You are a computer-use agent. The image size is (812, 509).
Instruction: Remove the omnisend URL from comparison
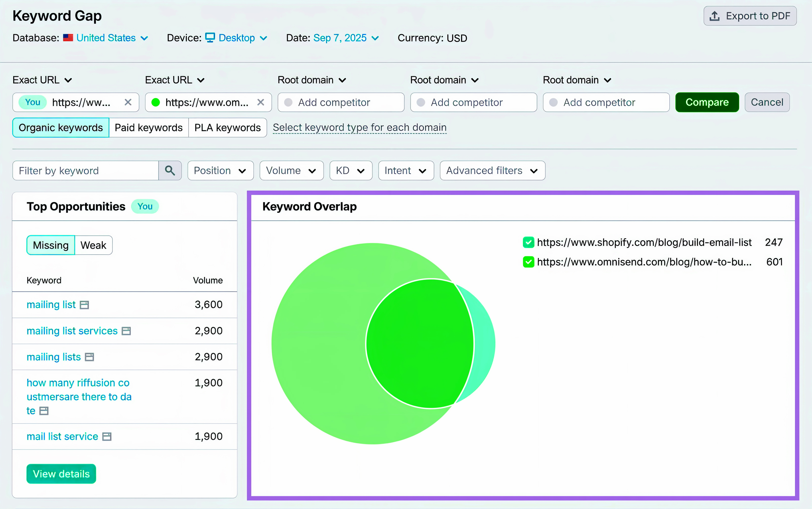[x=261, y=102]
